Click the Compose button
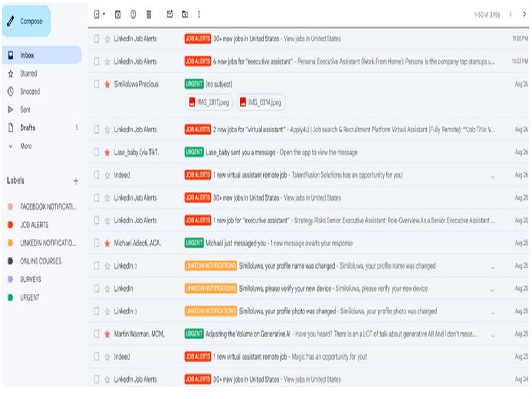Viewport: 532px width, 399px height. (x=26, y=21)
